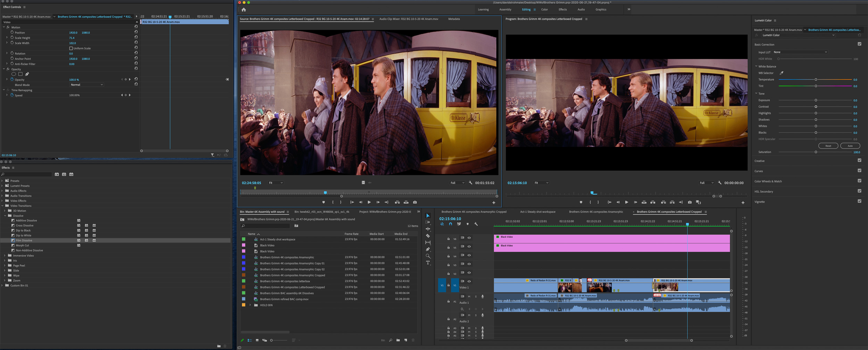
Task: Open Source monitor button editor plus
Action: click(x=494, y=202)
